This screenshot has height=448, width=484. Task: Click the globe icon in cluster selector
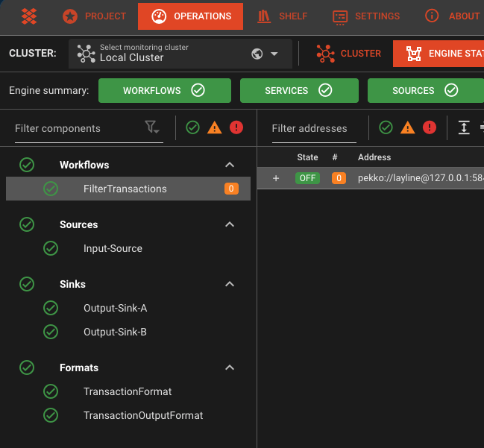pos(257,54)
